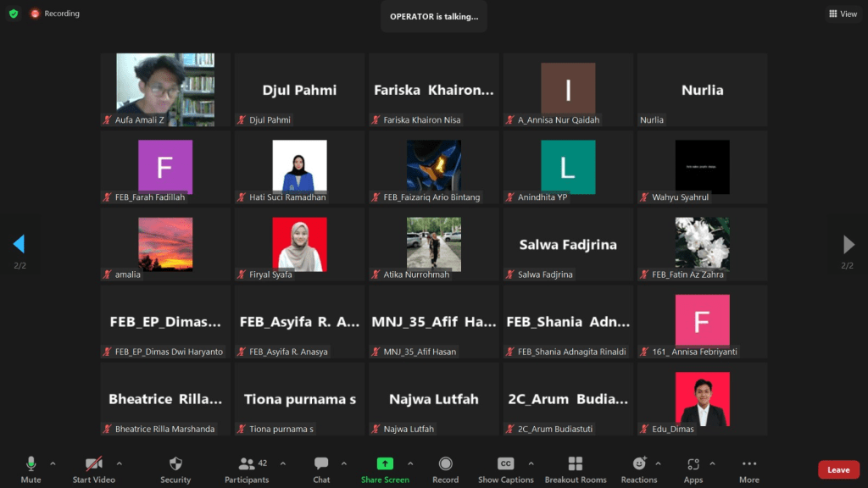The height and width of the screenshot is (488, 868).
Task: Click the green encryption shield icon
Action: 14,14
